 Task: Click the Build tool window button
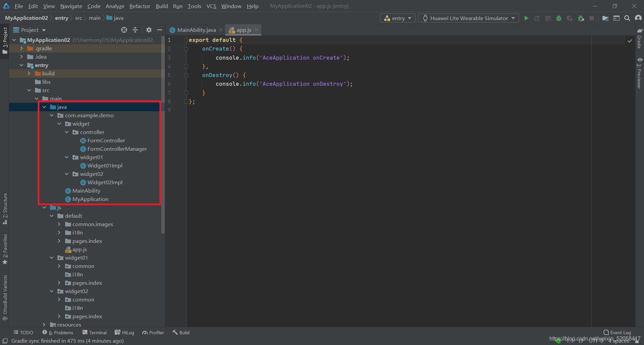click(x=181, y=333)
